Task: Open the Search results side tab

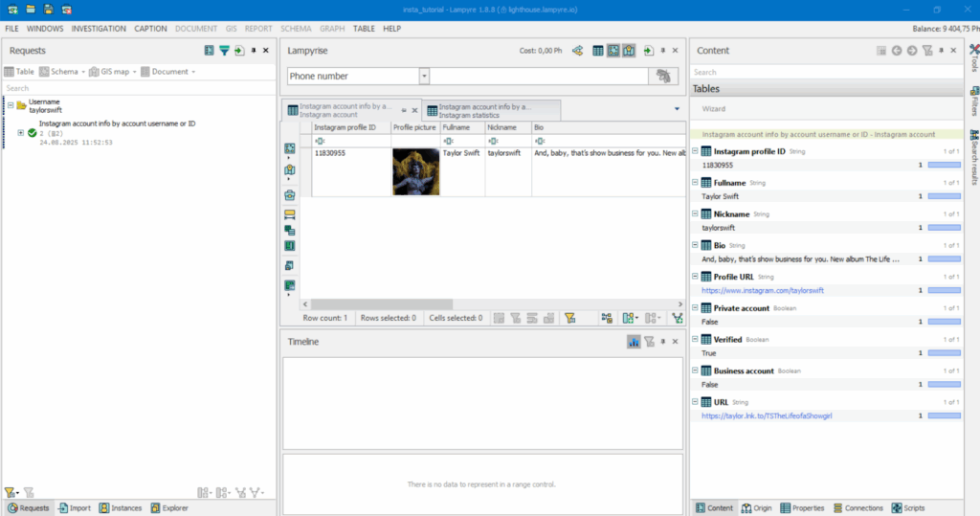Action: point(974,157)
